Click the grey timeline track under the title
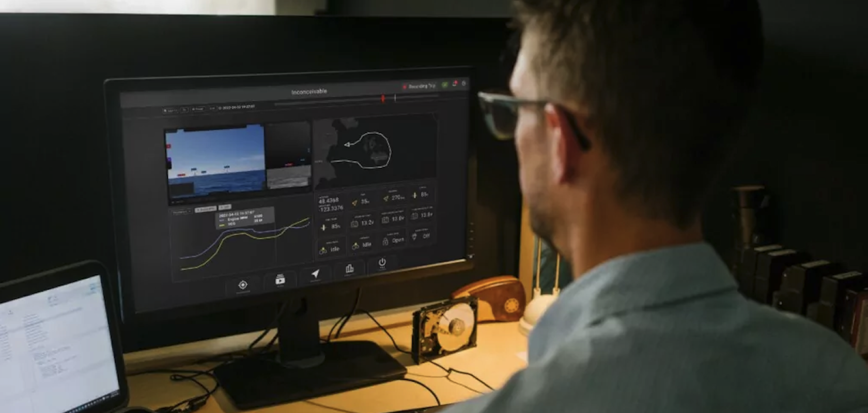Screen dimensions: 868x413 357,100
